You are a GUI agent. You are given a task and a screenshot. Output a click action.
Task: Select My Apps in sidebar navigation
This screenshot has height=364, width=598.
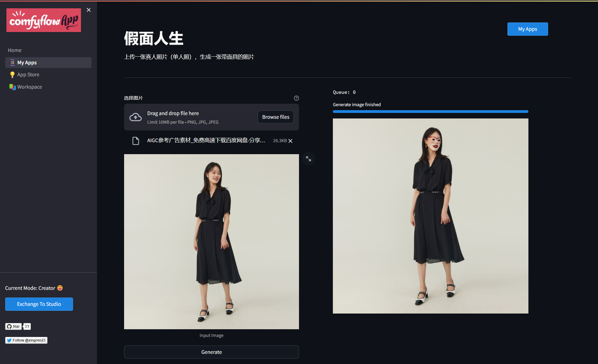pyautogui.click(x=27, y=62)
